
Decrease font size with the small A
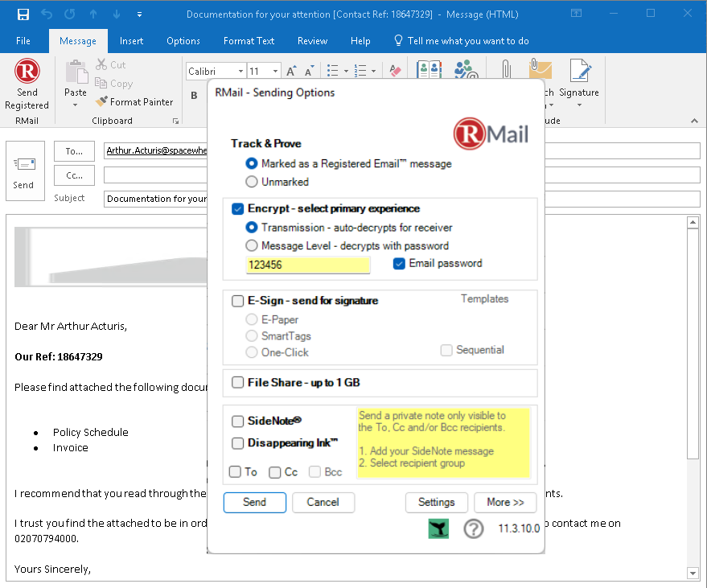tap(310, 71)
